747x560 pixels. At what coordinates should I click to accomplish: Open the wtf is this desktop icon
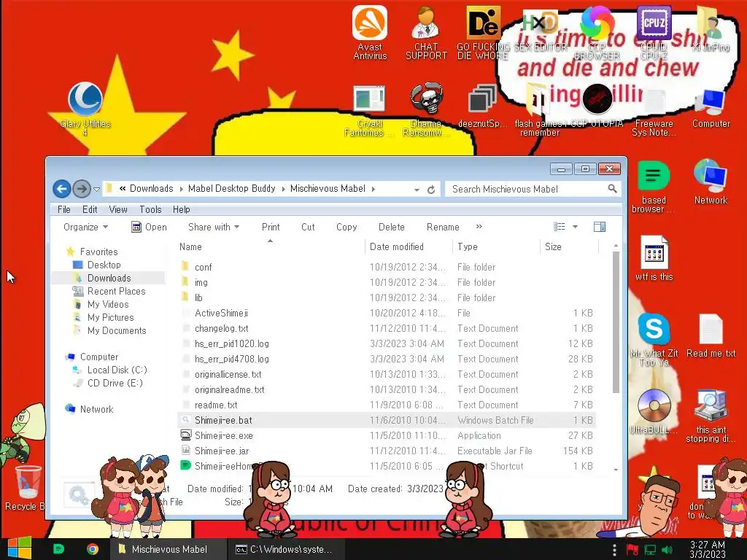tap(654, 258)
